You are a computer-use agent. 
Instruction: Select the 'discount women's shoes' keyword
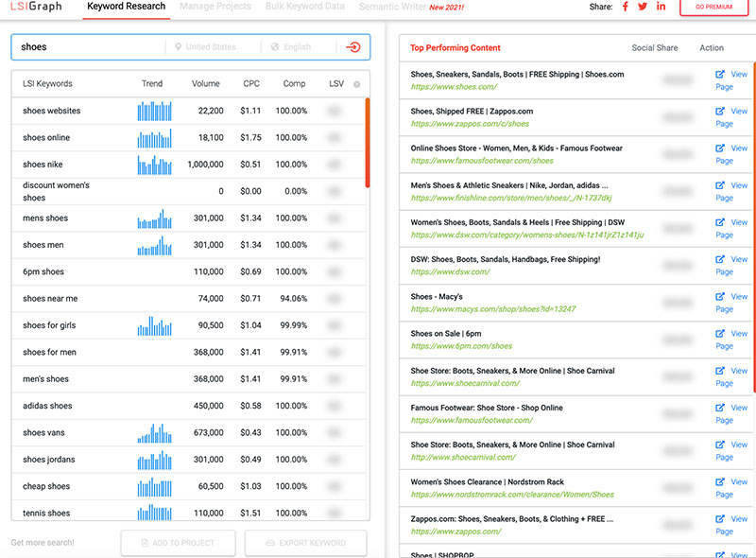pos(56,192)
